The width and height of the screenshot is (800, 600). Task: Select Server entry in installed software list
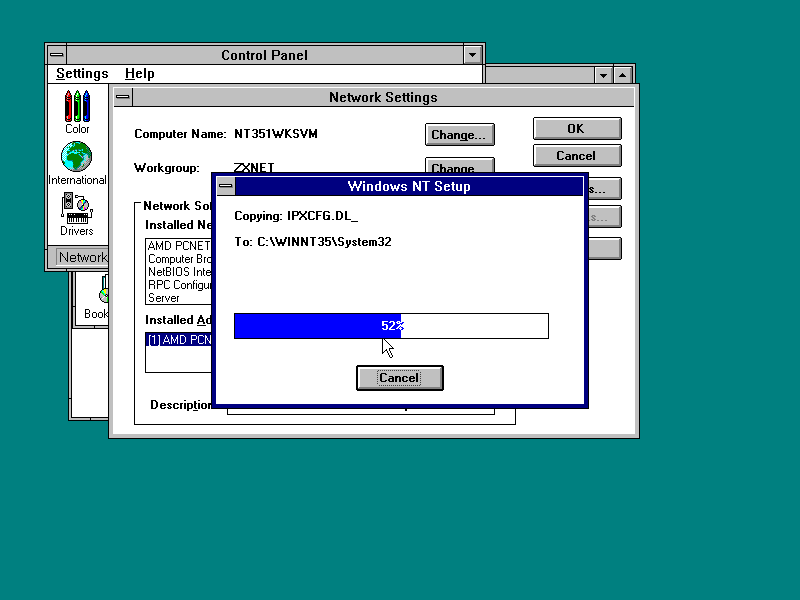[179, 298]
